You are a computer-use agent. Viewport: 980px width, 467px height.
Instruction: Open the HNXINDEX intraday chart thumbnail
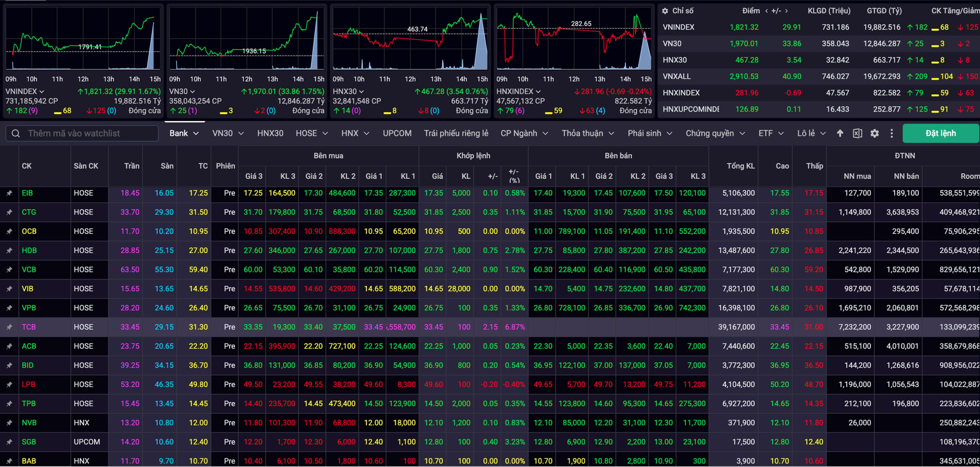[x=574, y=39]
